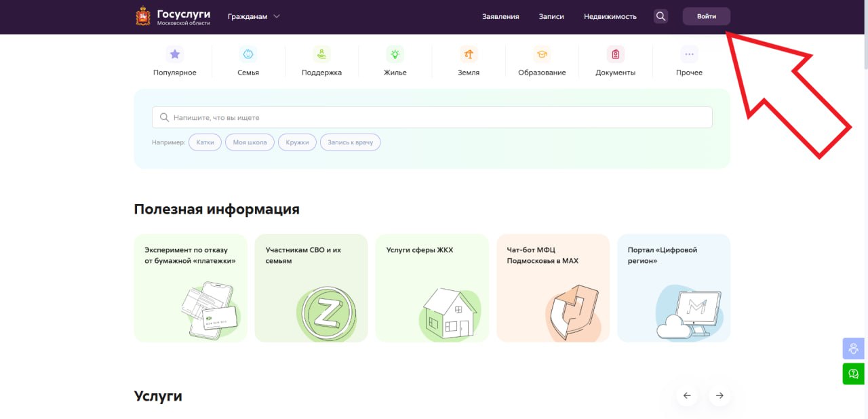The height and width of the screenshot is (419, 868).
Task: Open the Семья category icon
Action: 248,54
